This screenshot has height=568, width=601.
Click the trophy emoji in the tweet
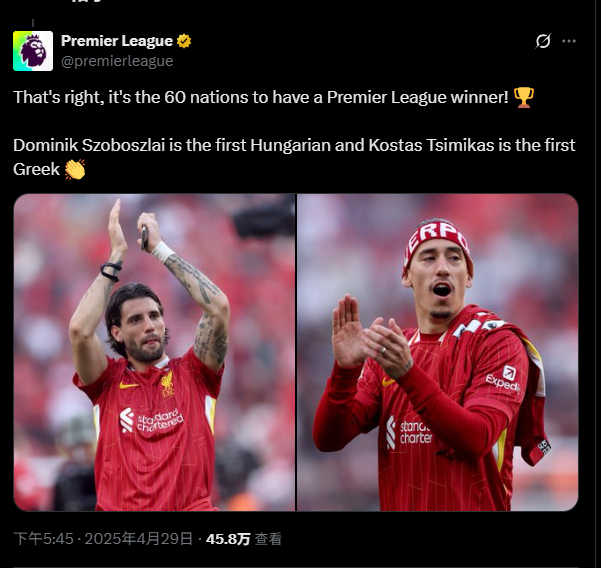click(x=524, y=97)
